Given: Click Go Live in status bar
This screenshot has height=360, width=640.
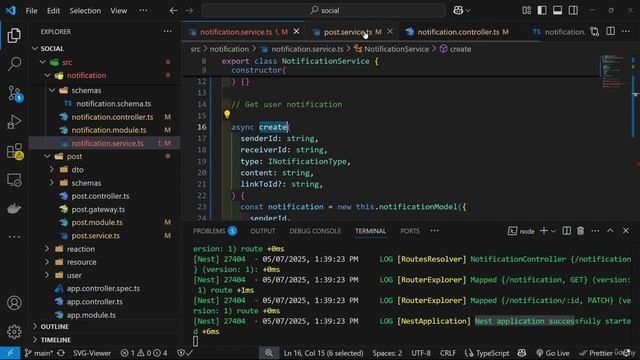Looking at the screenshot, I should click(x=553, y=353).
